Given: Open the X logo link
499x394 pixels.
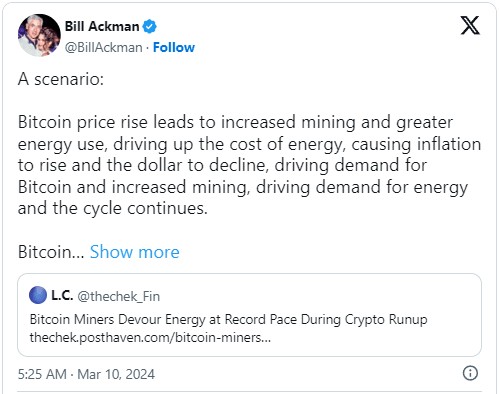Looking at the screenshot, I should coord(470,25).
